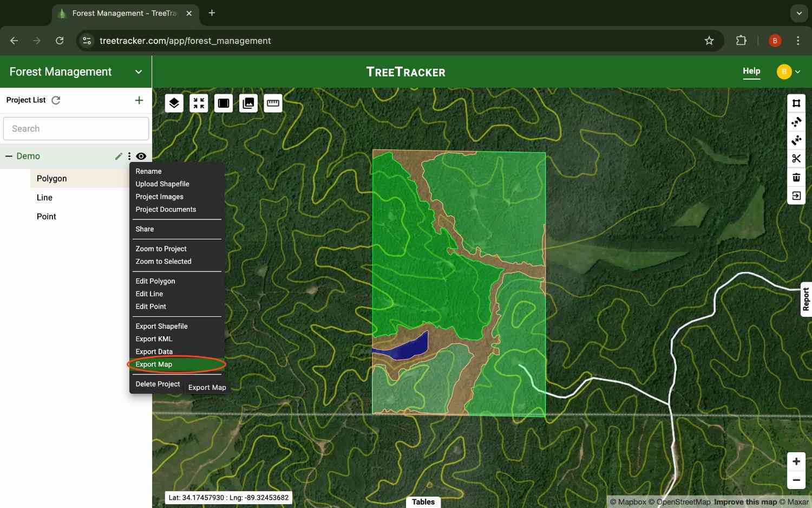Open Demo project three-dot menu
This screenshot has height=508, width=812.
click(x=129, y=156)
